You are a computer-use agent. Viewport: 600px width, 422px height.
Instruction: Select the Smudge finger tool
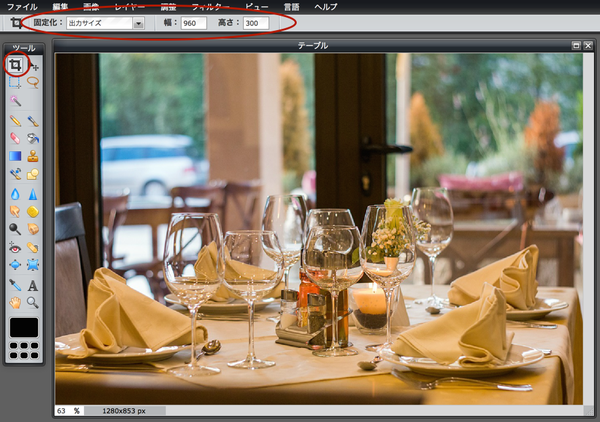coord(15,211)
